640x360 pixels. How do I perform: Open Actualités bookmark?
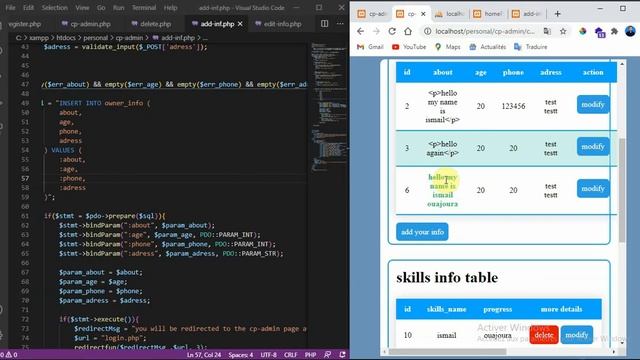(x=487, y=47)
